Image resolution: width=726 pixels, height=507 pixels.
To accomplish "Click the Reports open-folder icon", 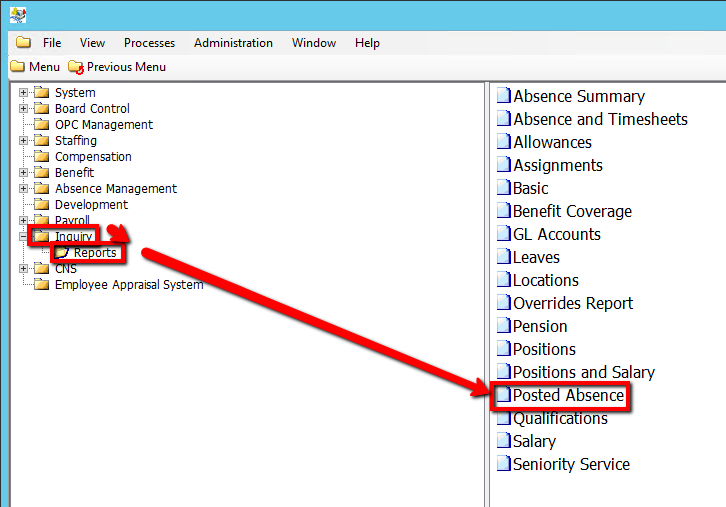I will click(62, 253).
